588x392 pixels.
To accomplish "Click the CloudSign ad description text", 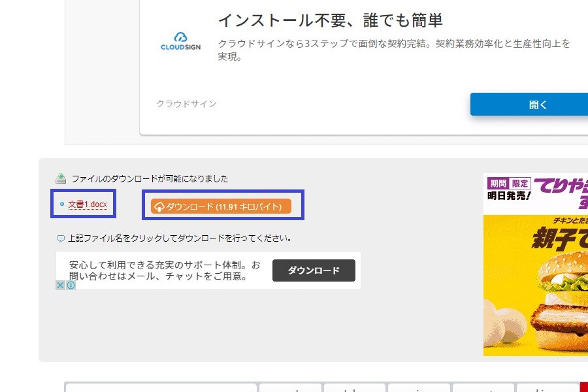I will [393, 50].
